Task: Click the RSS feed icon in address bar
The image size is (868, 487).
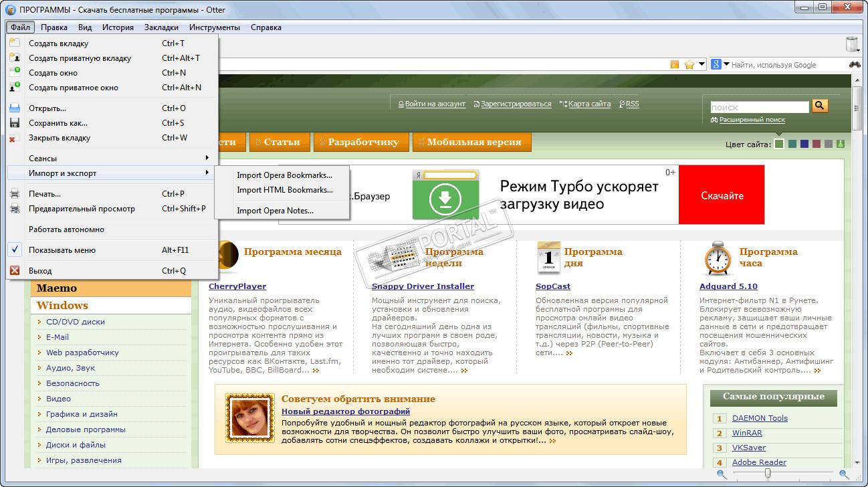Action: (x=675, y=65)
